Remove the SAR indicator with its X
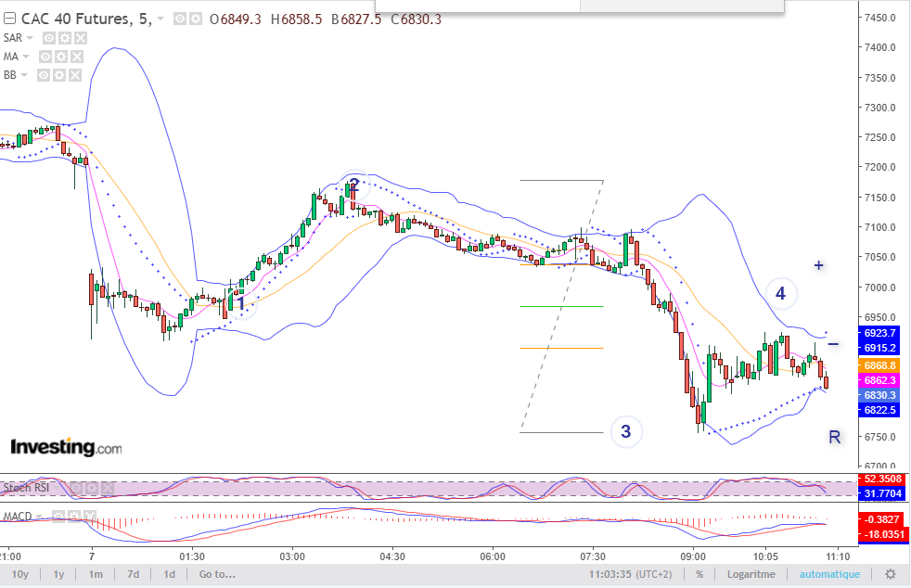Screen dimensions: 911x588 (x=81, y=38)
